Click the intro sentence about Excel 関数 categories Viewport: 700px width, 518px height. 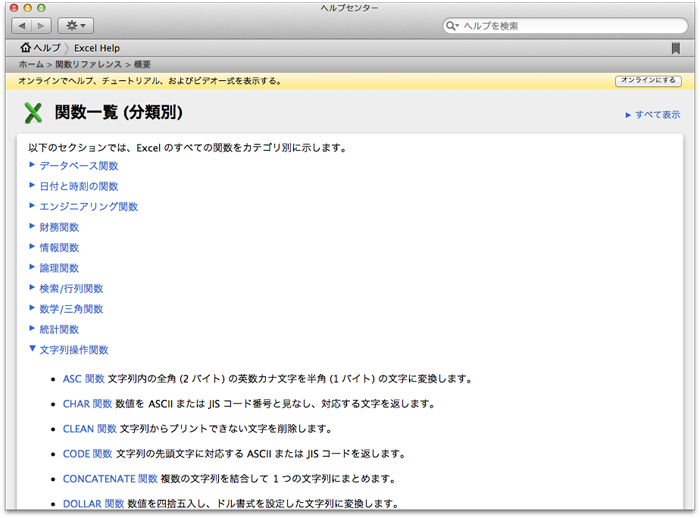pyautogui.click(x=188, y=148)
